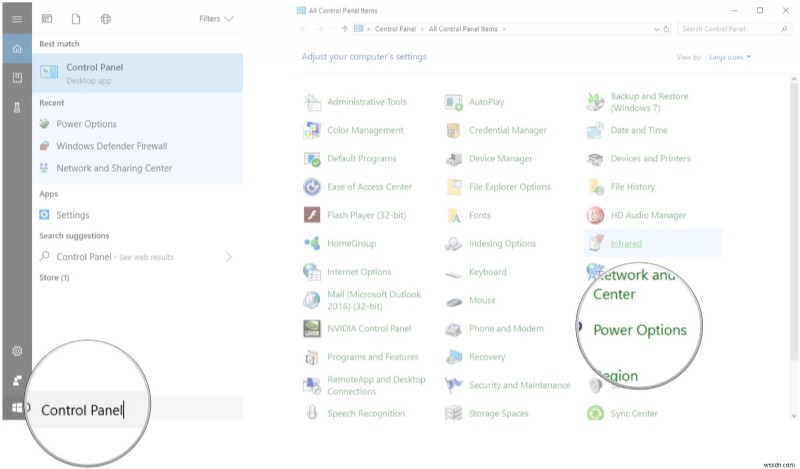Click the Feedback person icon in search sidebar
800x469 pixels.
[17, 380]
